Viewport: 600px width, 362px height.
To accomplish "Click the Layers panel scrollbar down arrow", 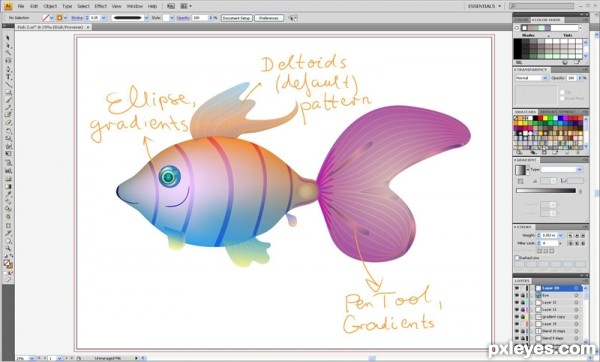I will pyautogui.click(x=585, y=342).
